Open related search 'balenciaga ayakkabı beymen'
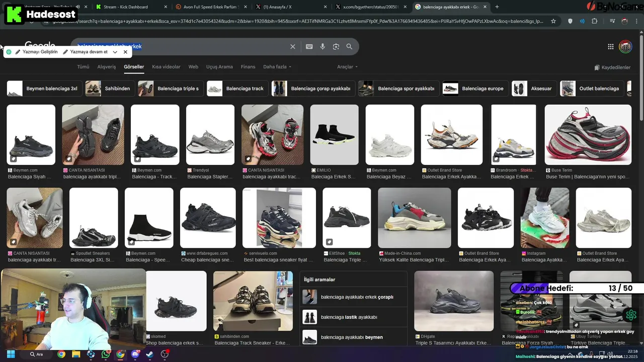The height and width of the screenshot is (362, 644). (354, 337)
